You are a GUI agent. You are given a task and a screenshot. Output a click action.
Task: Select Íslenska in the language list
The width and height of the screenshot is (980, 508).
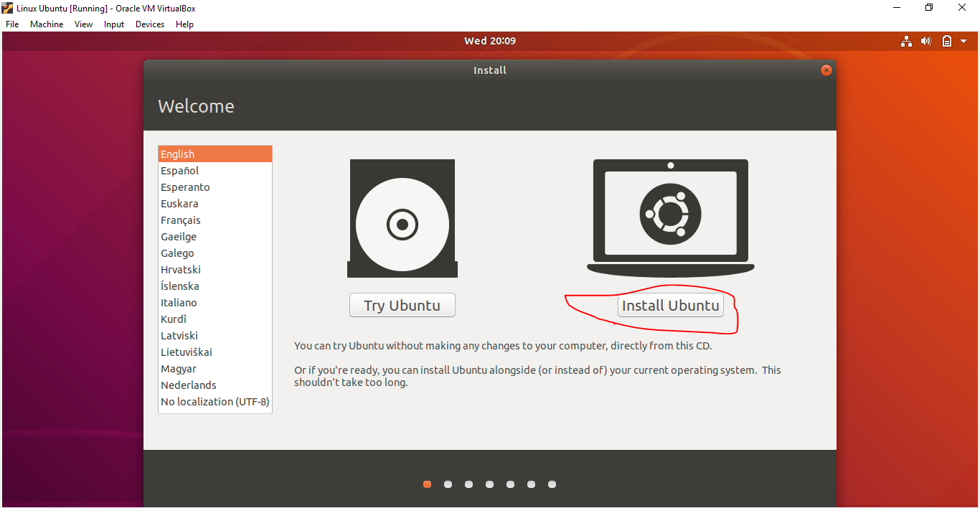click(215, 286)
